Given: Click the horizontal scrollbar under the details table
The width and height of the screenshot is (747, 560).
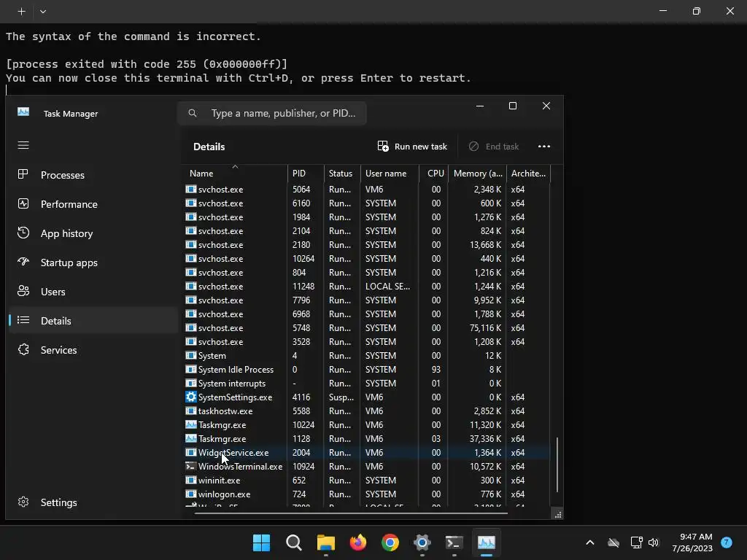Looking at the screenshot, I should click(351, 513).
